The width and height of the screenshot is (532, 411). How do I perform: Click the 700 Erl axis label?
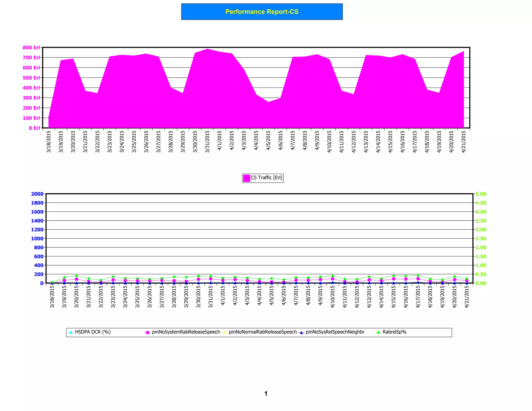click(x=31, y=57)
